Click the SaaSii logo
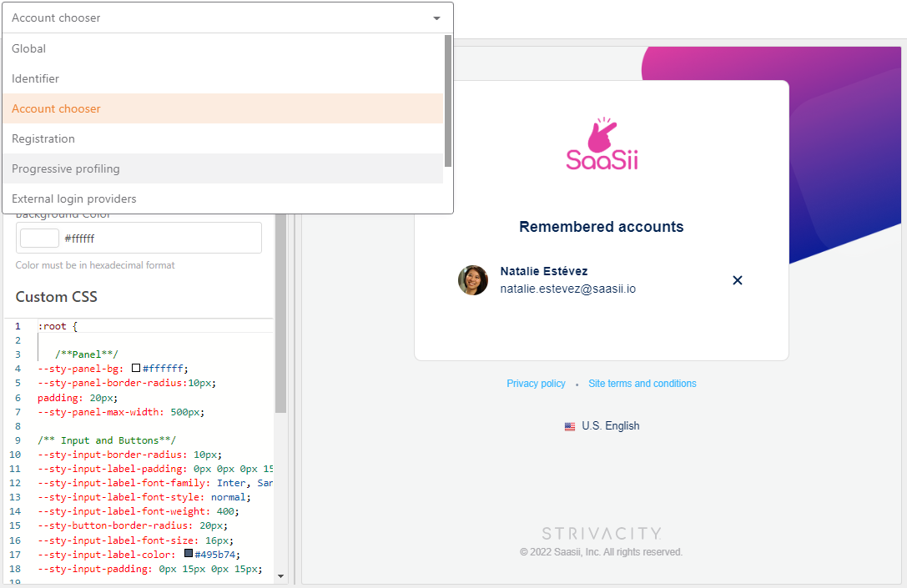This screenshot has width=907, height=588. (x=602, y=144)
